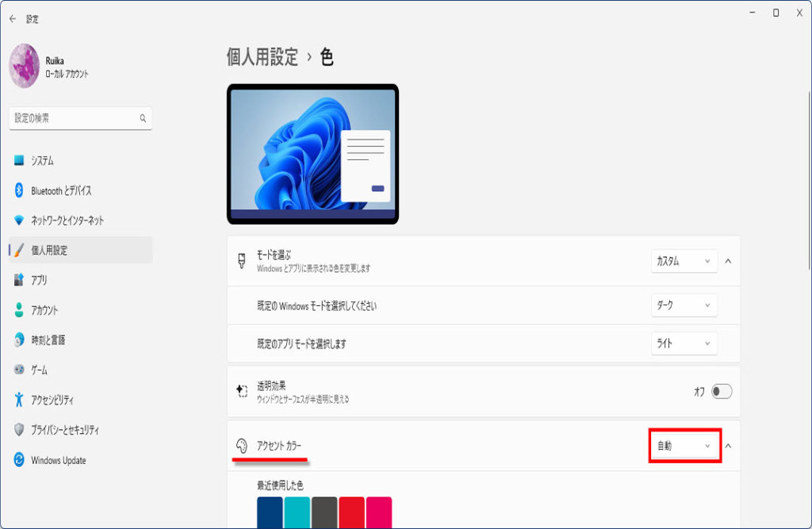Viewport: 812px width, 529px height.
Task: Select the Bluetooth とデバイス icon
Action: (x=19, y=190)
